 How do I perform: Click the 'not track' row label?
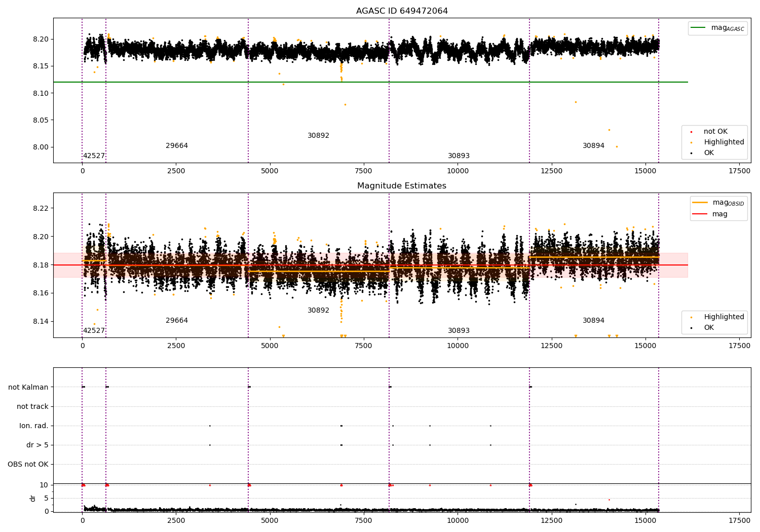[x=32, y=406]
